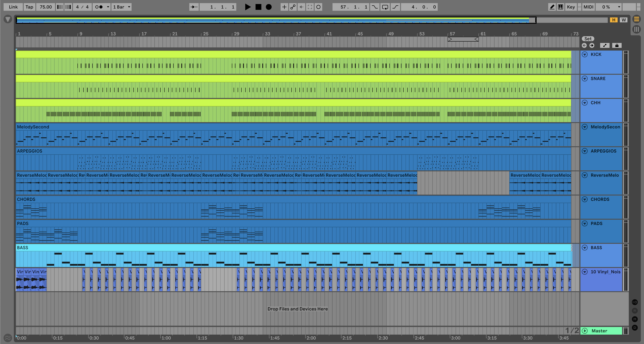Toggle Follow playback arrow button
The image size is (644, 344).
pos(194,7)
